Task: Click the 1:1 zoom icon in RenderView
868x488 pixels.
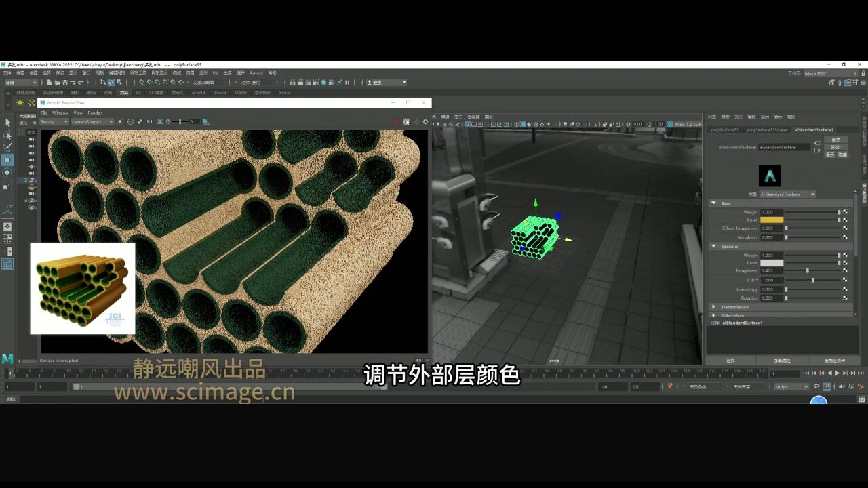Action: click(149, 122)
